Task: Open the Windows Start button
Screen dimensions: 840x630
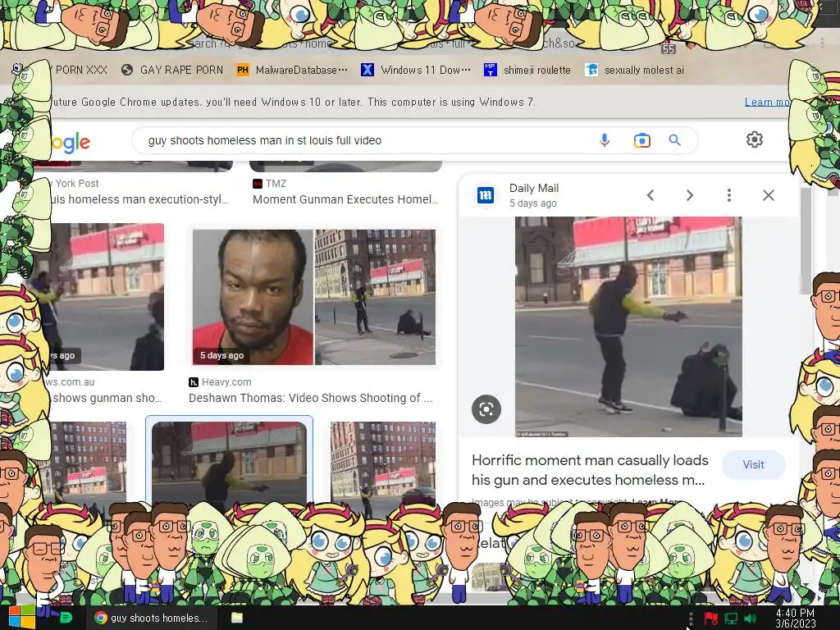Action: (21, 617)
